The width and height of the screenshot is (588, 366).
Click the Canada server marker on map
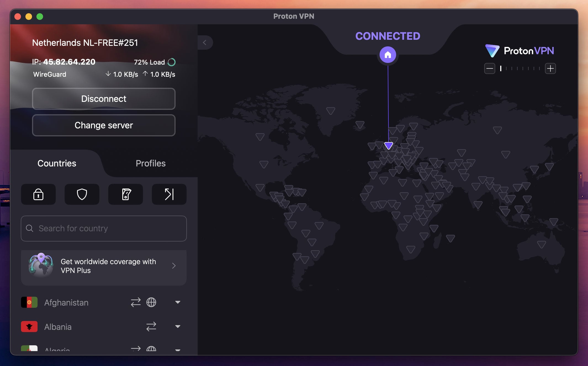pyautogui.click(x=260, y=137)
